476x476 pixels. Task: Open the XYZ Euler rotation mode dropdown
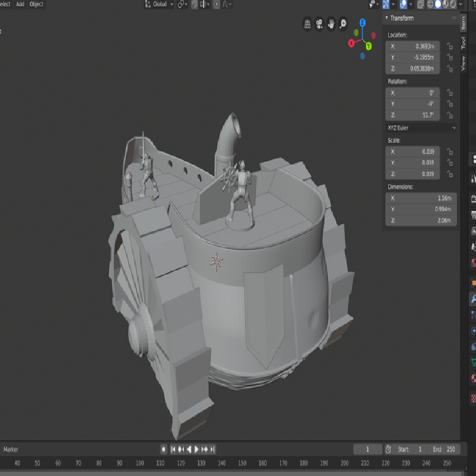tap(421, 127)
